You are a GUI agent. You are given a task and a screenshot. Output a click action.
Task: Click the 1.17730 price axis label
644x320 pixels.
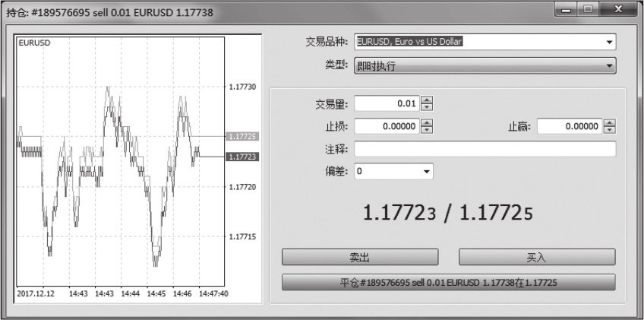coord(242,87)
